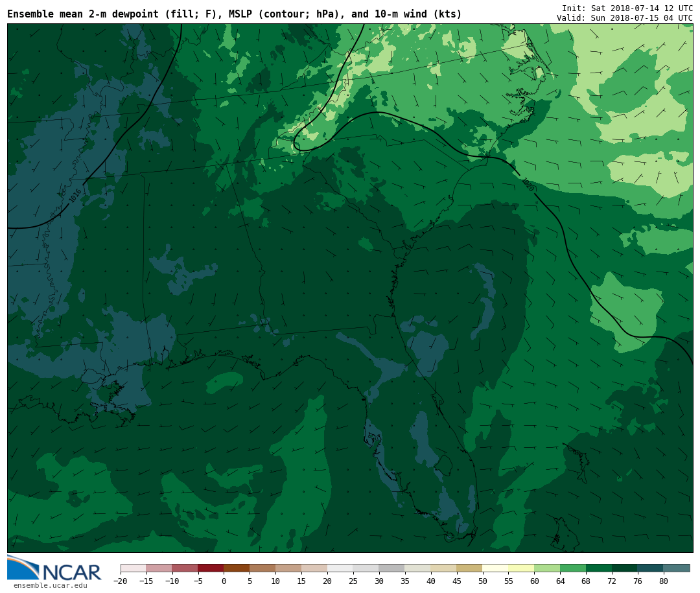Click the 50 colorbar label

click(x=483, y=581)
